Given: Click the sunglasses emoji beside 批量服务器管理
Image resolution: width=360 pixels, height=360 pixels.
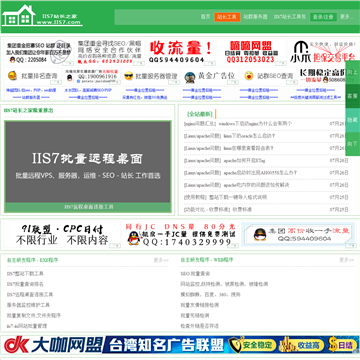Looking at the screenshot, I should (128, 76).
